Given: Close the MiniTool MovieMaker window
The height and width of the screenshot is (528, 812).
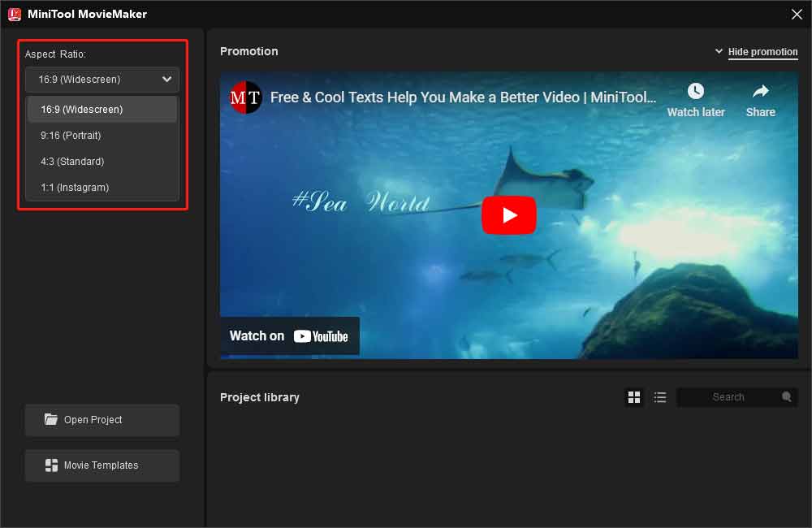Looking at the screenshot, I should [797, 14].
